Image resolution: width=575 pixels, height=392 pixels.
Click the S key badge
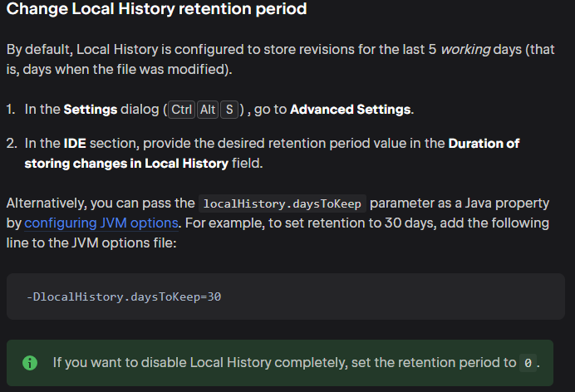(229, 110)
